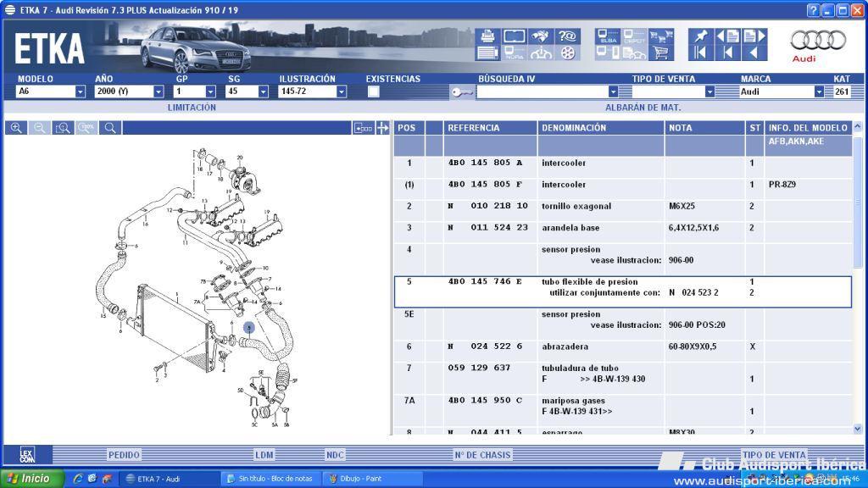This screenshot has height=488, width=868.
Task: Click the single-bar previous arrow
Action: [x=727, y=53]
